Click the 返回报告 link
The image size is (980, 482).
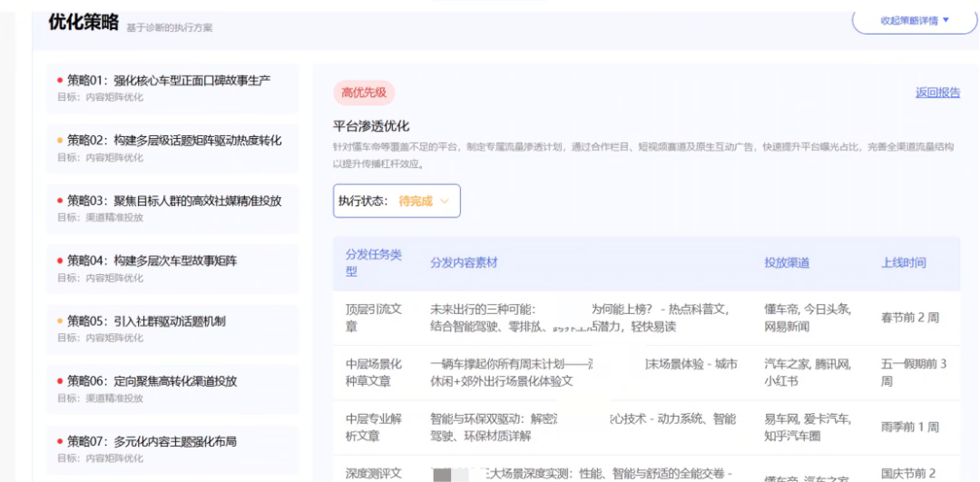pyautogui.click(x=937, y=93)
